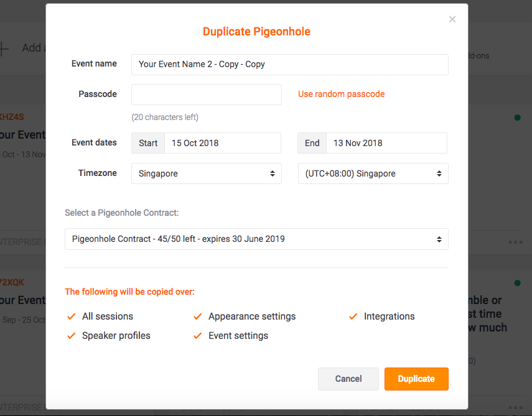This screenshot has height=416, width=532.
Task: Click green status dot of first event
Action: [518, 118]
